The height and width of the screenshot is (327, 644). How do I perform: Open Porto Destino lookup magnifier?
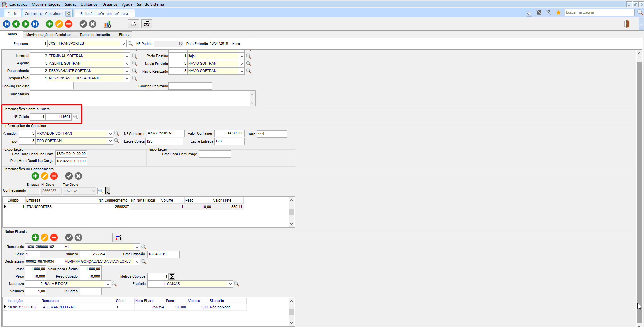point(249,56)
